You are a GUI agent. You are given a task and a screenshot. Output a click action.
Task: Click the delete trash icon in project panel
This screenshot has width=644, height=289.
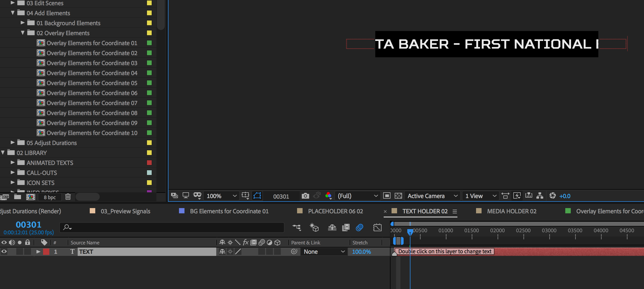point(68,197)
